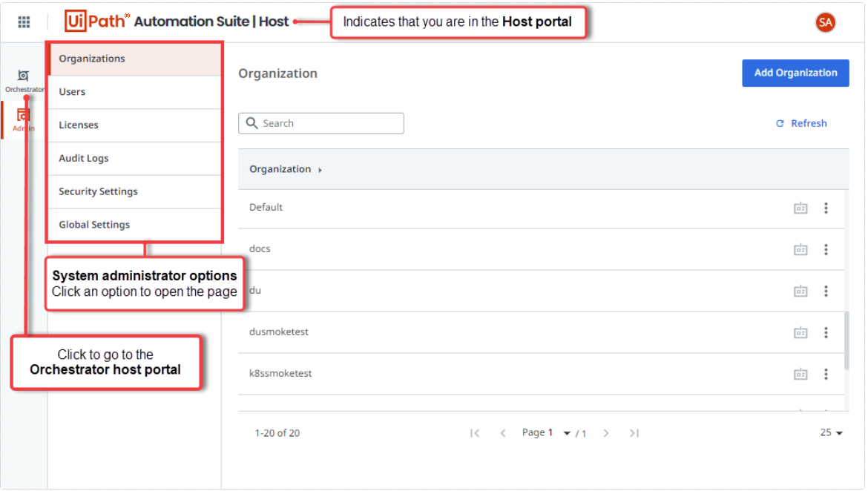The width and height of the screenshot is (868, 491).
Task: Click the search magnifier icon
Action: point(251,123)
